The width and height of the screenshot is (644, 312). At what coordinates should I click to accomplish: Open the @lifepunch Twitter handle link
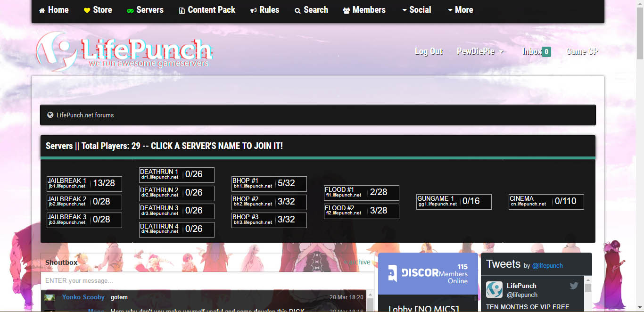[x=547, y=265]
